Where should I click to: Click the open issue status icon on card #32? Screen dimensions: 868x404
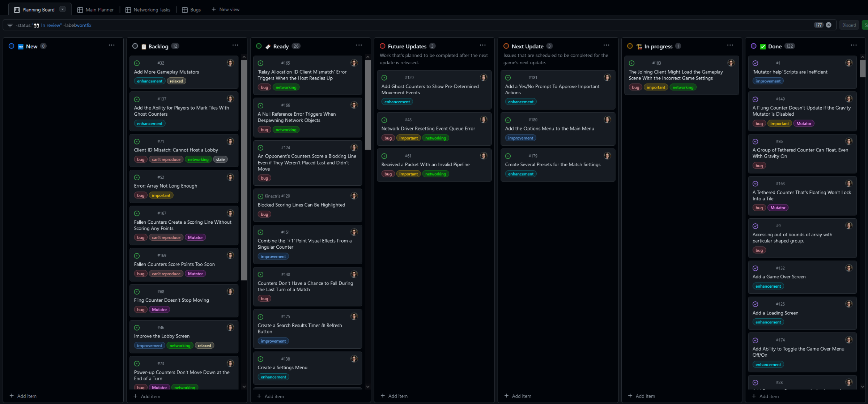point(137,63)
